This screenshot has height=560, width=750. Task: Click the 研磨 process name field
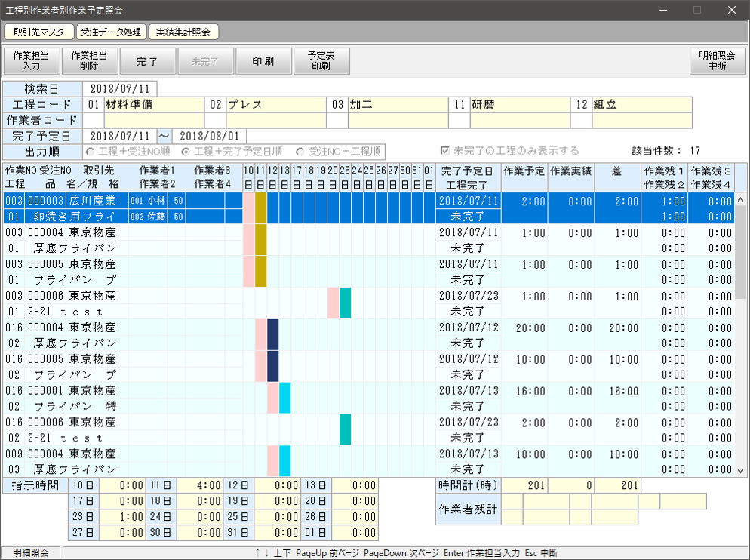[x=520, y=104]
